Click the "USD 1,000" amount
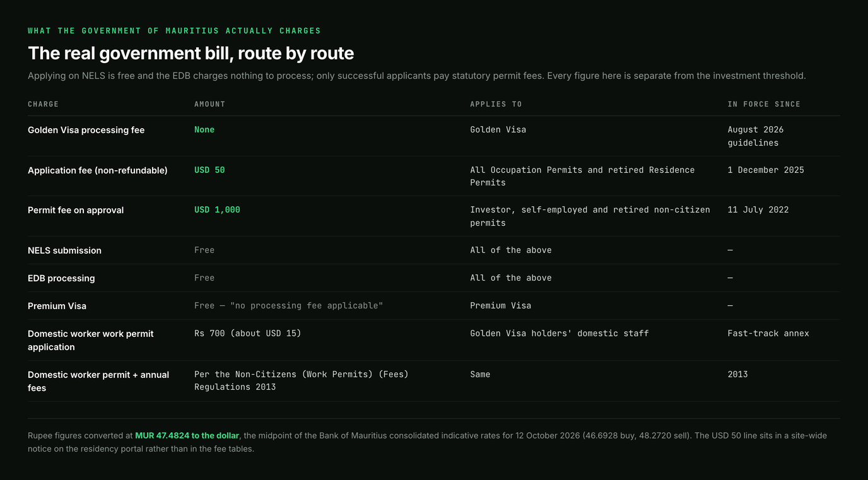868x480 pixels. point(217,210)
